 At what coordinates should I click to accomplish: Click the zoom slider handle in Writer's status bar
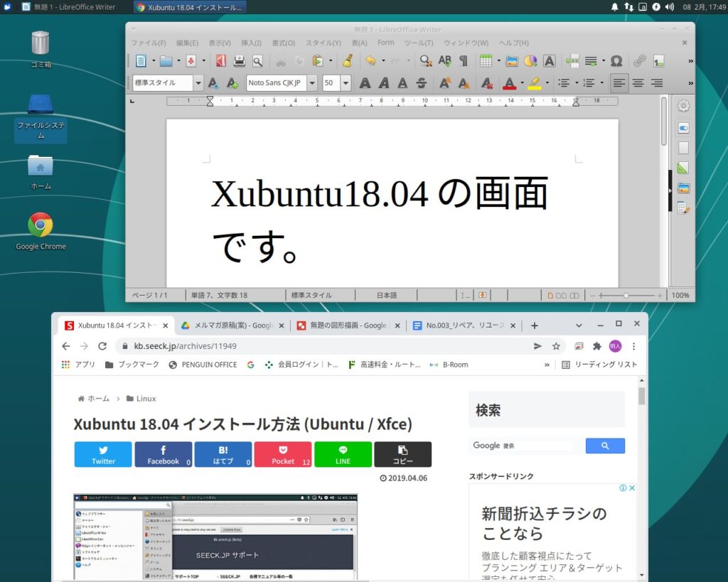(626, 295)
